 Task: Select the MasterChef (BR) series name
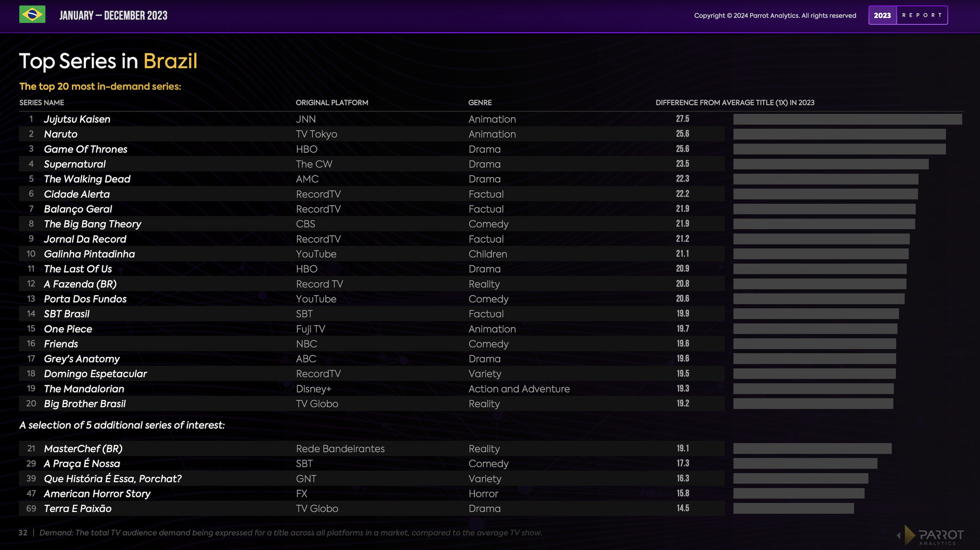[83, 449]
